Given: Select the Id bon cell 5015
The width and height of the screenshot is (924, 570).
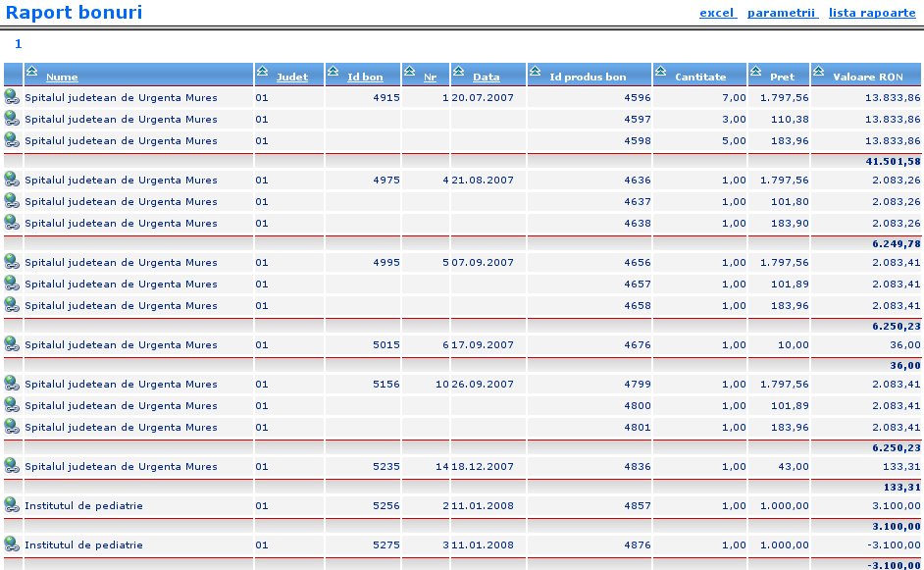Looking at the screenshot, I should point(386,345).
